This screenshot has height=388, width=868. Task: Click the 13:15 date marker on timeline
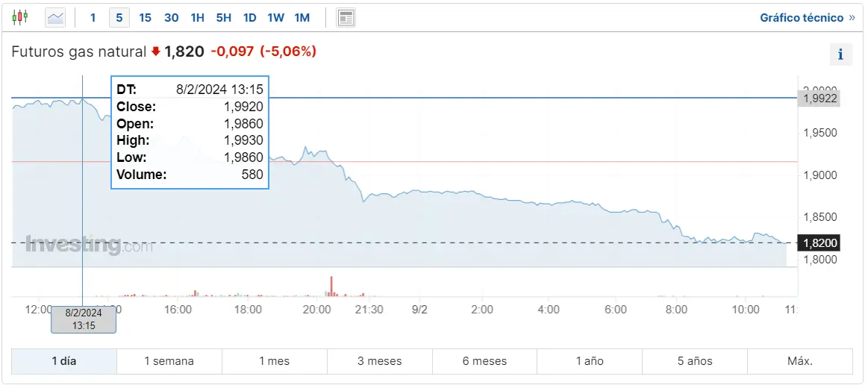pyautogui.click(x=84, y=319)
